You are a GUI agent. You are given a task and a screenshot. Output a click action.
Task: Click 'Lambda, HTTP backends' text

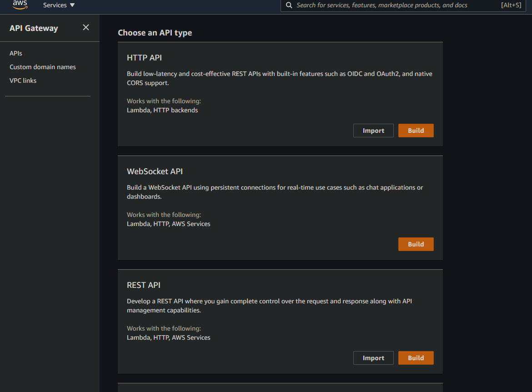coord(162,111)
